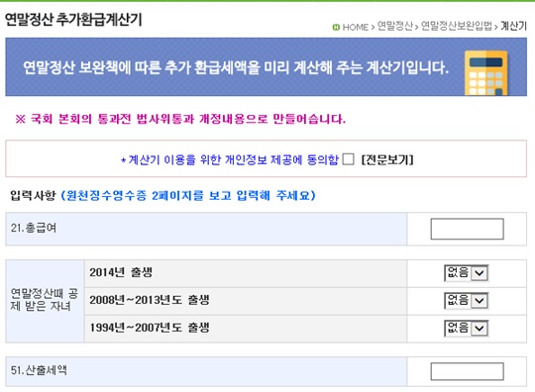Click the 21.총급여 input field

coord(467,229)
